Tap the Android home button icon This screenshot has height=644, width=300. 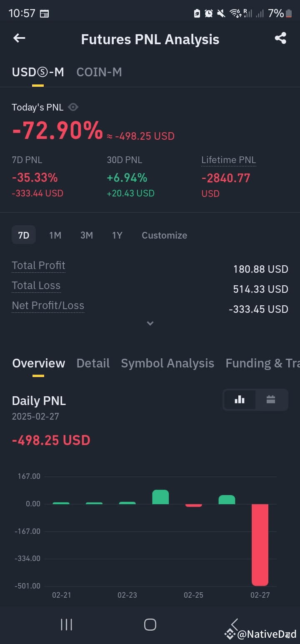pyautogui.click(x=150, y=624)
